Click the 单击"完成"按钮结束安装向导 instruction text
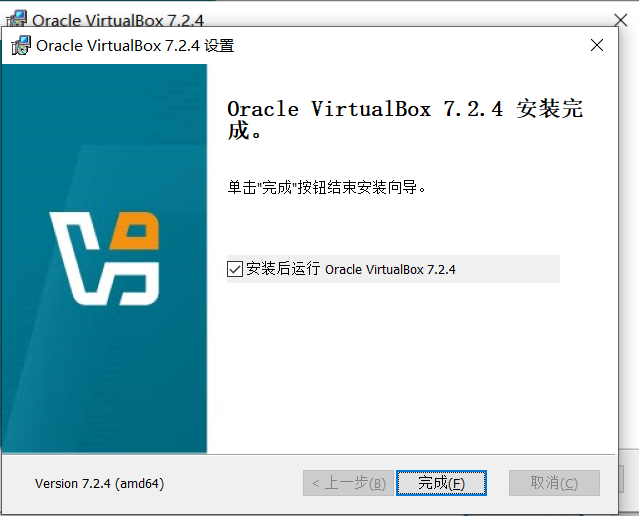The height and width of the screenshot is (516, 639). (x=328, y=187)
